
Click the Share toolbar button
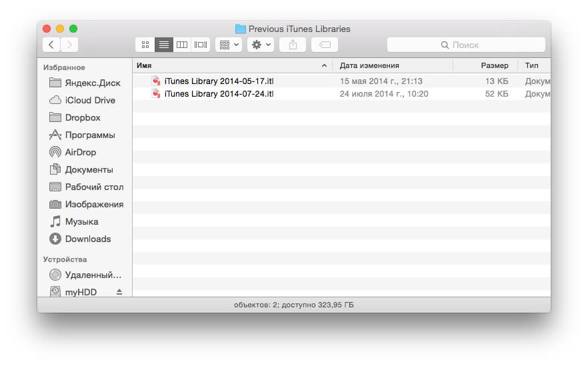pos(293,45)
